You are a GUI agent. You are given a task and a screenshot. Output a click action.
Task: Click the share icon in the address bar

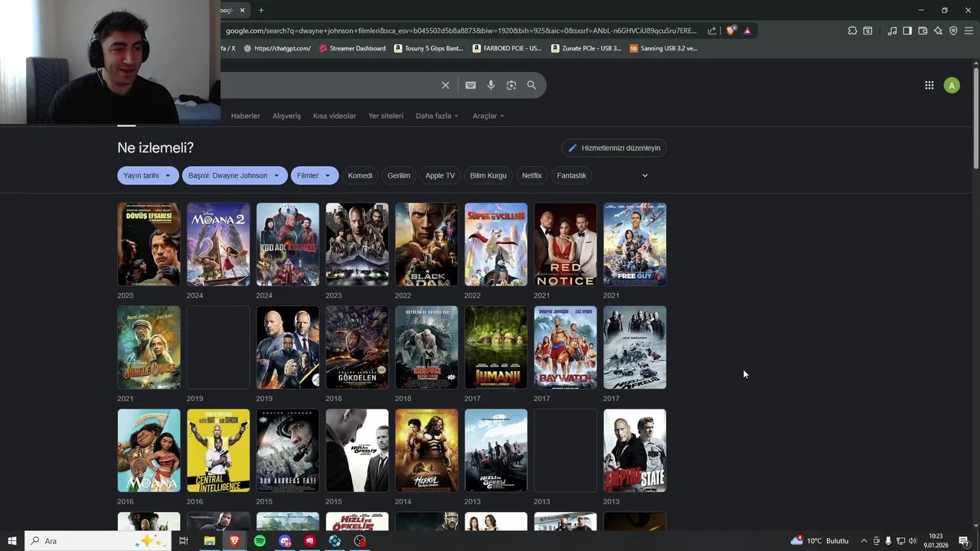click(712, 31)
